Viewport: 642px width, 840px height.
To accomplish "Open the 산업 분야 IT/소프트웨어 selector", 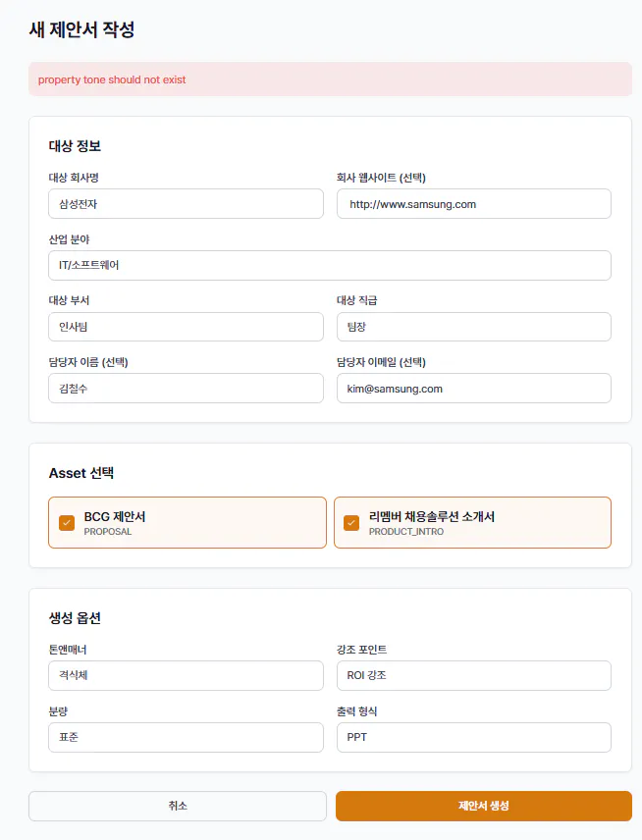I will pyautogui.click(x=329, y=265).
